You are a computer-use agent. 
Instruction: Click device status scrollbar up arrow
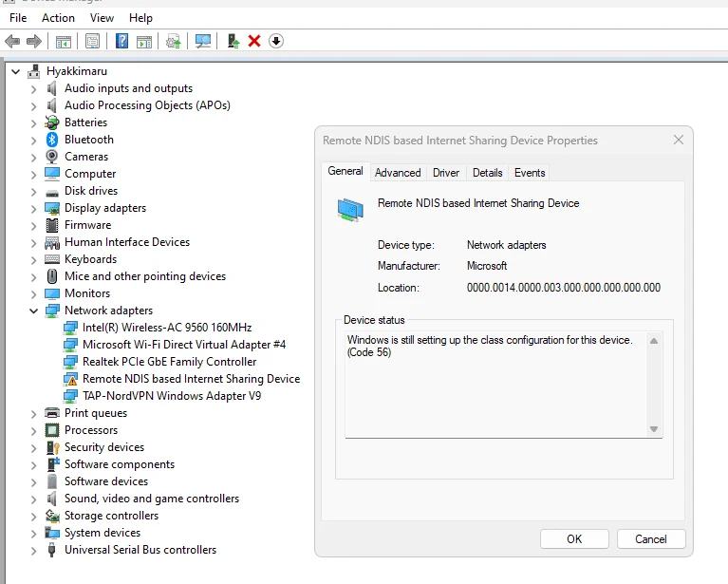[654, 341]
